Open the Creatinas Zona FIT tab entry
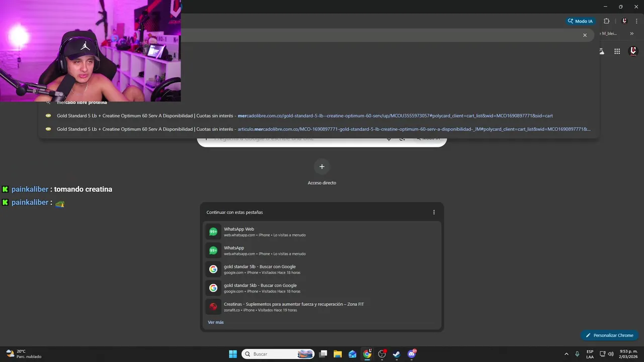644x362 pixels. click(322, 307)
